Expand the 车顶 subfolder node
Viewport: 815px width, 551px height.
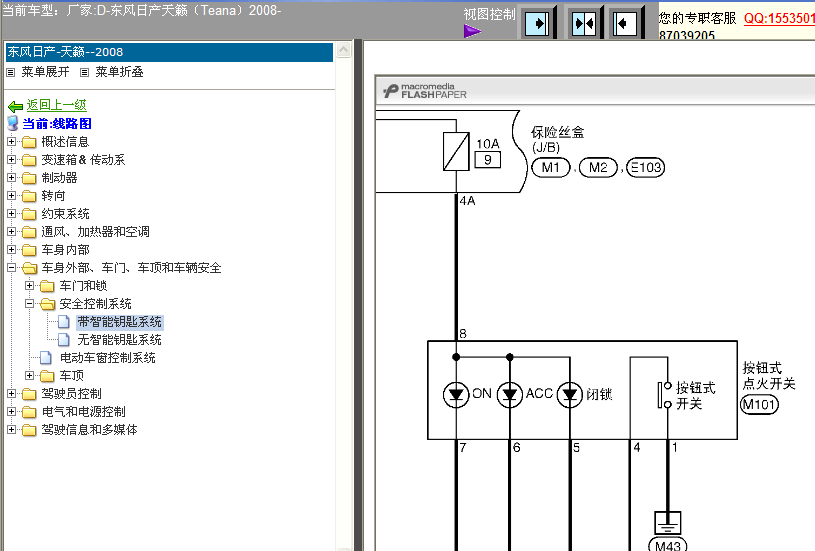click(x=30, y=375)
